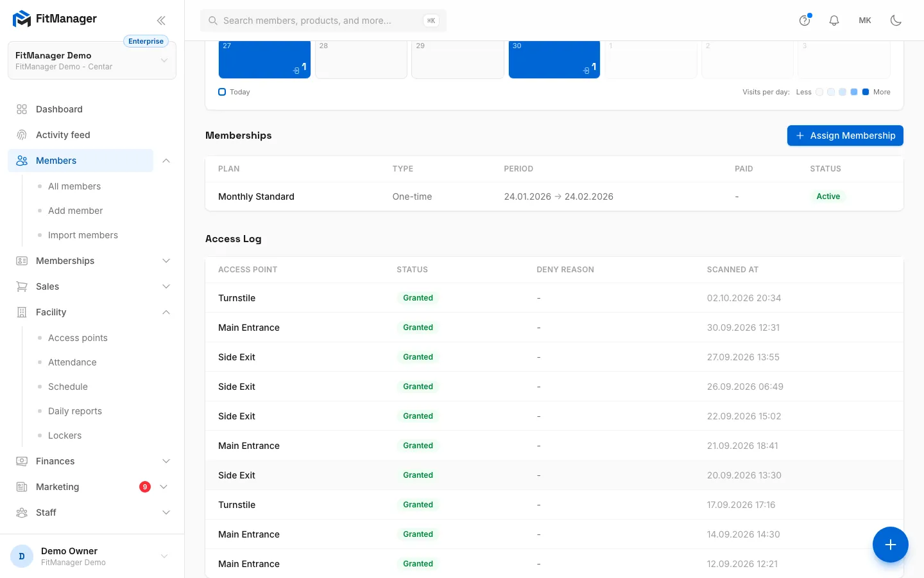Click the darkest visits-per-day legend swatch
This screenshot has width=924, height=578.
(866, 92)
